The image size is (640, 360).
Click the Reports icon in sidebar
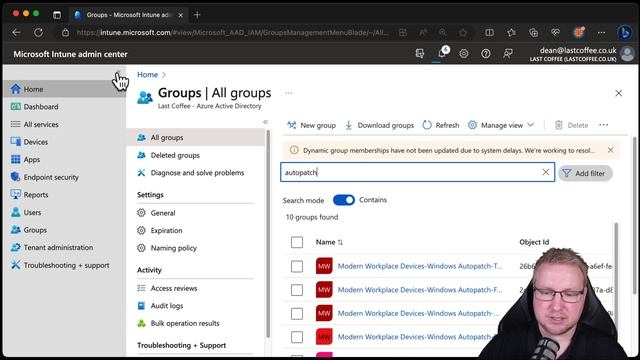(x=16, y=194)
